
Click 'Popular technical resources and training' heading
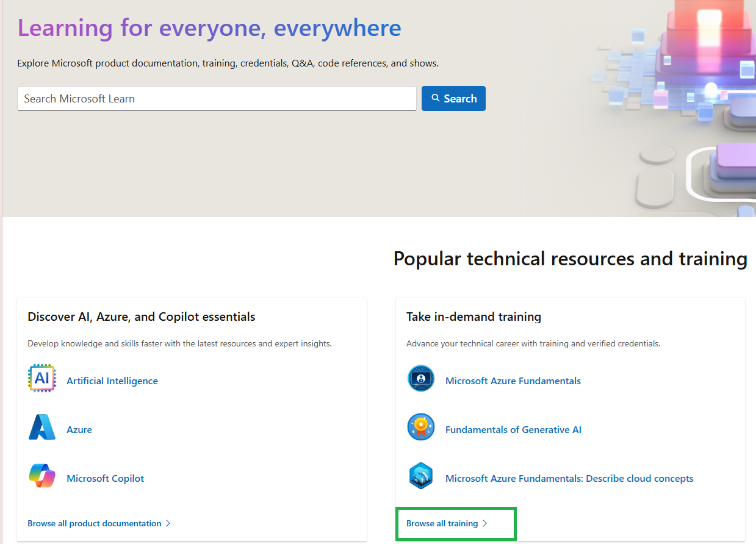pos(571,259)
